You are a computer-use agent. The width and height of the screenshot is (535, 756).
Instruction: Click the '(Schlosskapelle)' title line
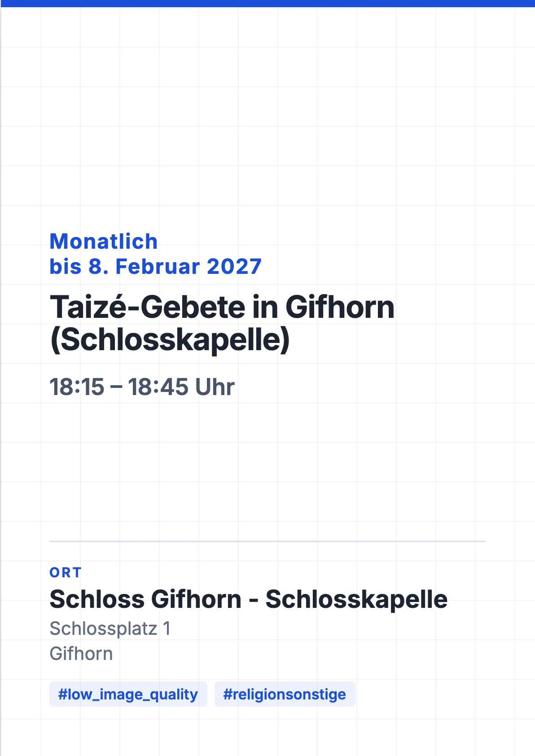pyautogui.click(x=170, y=339)
